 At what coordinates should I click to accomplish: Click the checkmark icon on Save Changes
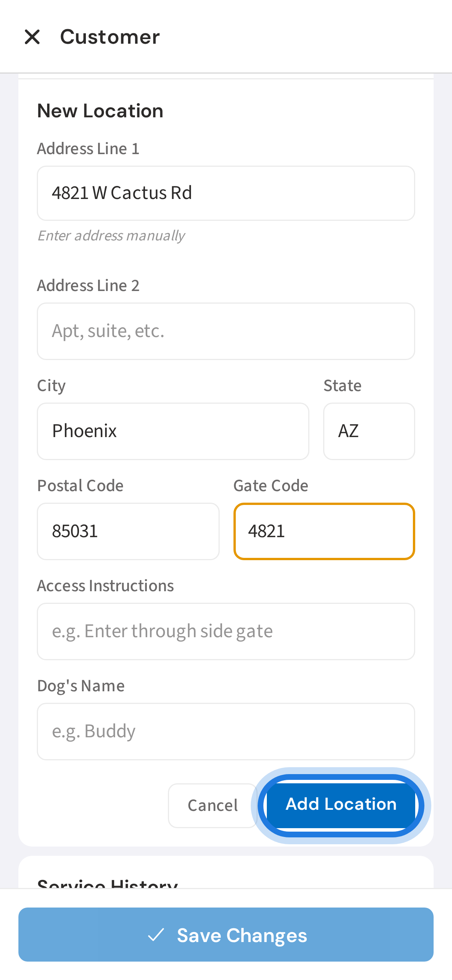click(155, 935)
